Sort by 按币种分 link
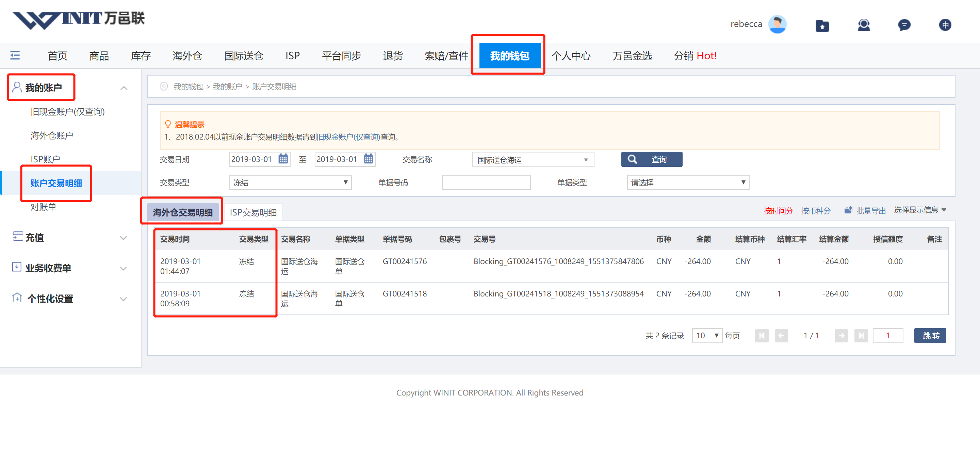This screenshot has width=980, height=451. 815,210
